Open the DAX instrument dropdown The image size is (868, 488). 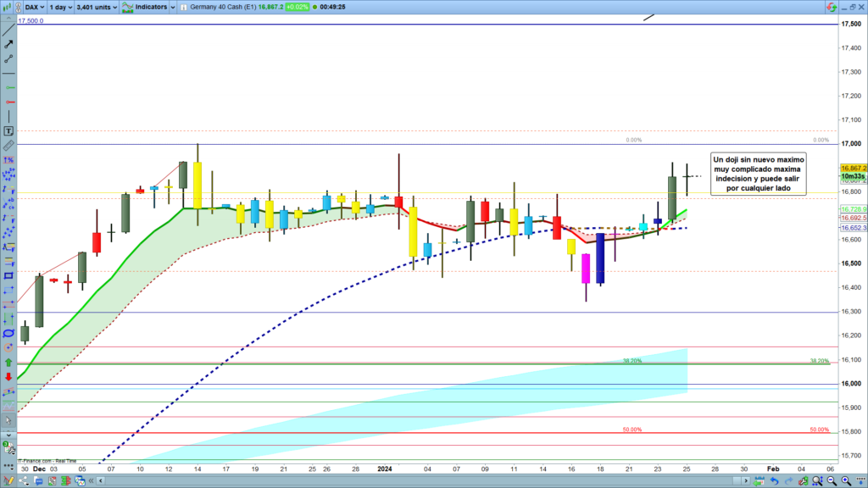[x=34, y=6]
